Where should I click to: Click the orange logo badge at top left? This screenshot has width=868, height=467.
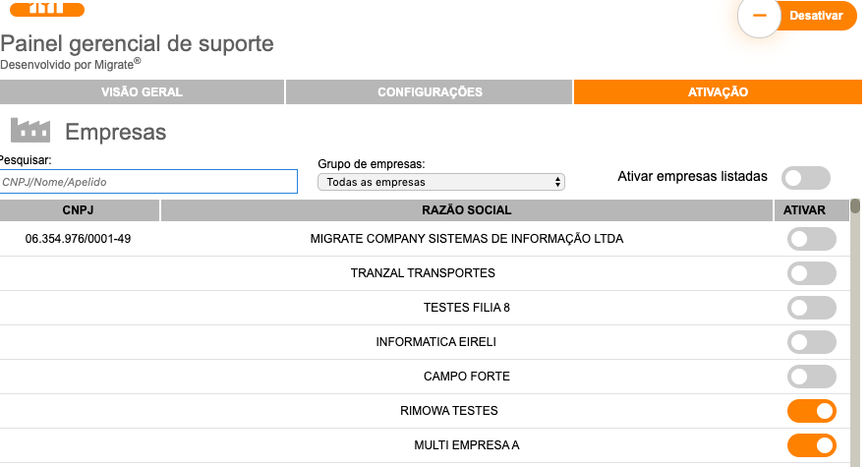pyautogui.click(x=43, y=9)
